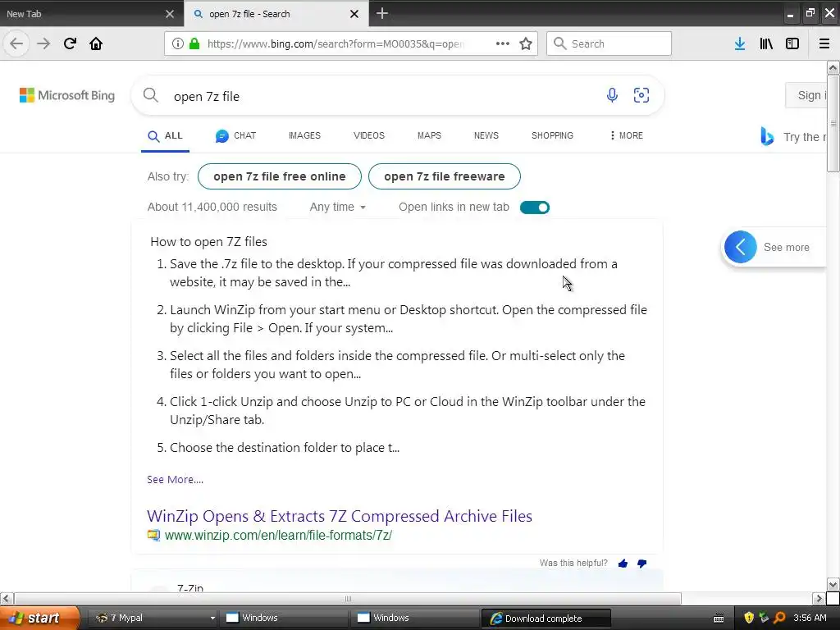Give thumbs up feedback on the answer
840x630 pixels.
623,563
